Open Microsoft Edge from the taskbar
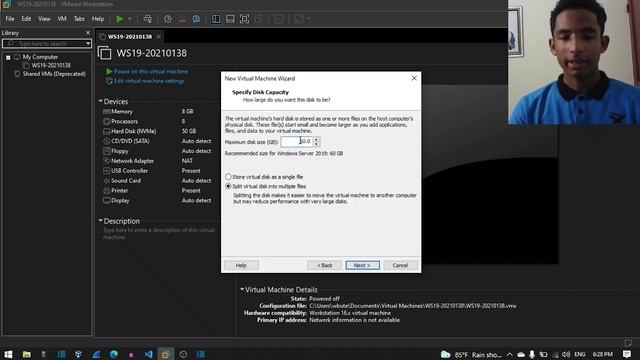640x360 pixels. pyautogui.click(x=114, y=354)
